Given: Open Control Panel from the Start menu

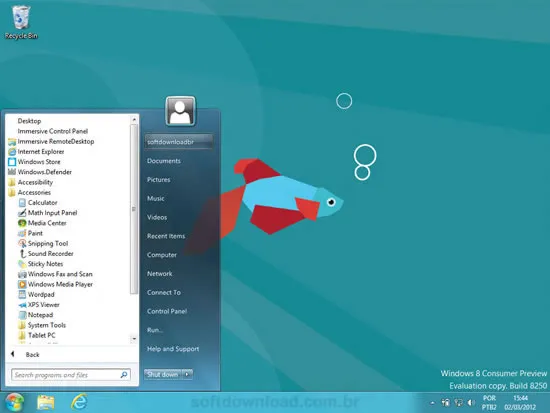Looking at the screenshot, I should point(167,311).
